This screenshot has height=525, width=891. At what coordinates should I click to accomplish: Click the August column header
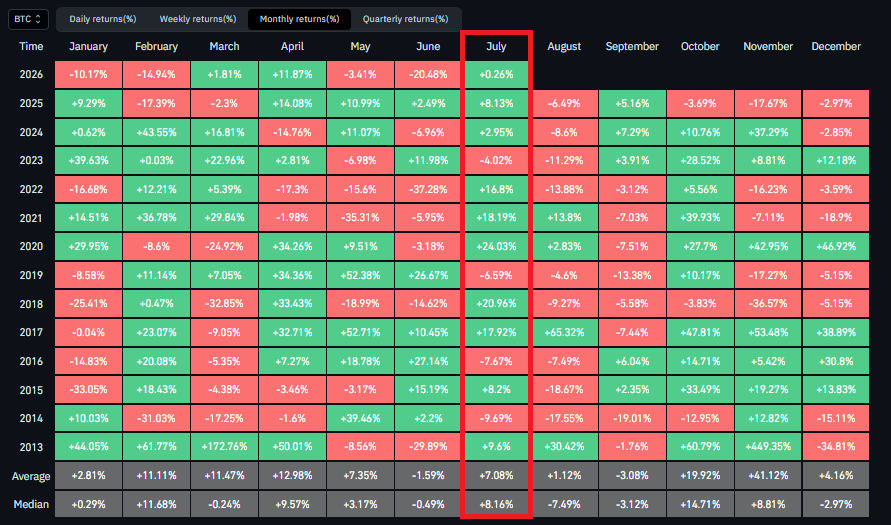pyautogui.click(x=564, y=47)
